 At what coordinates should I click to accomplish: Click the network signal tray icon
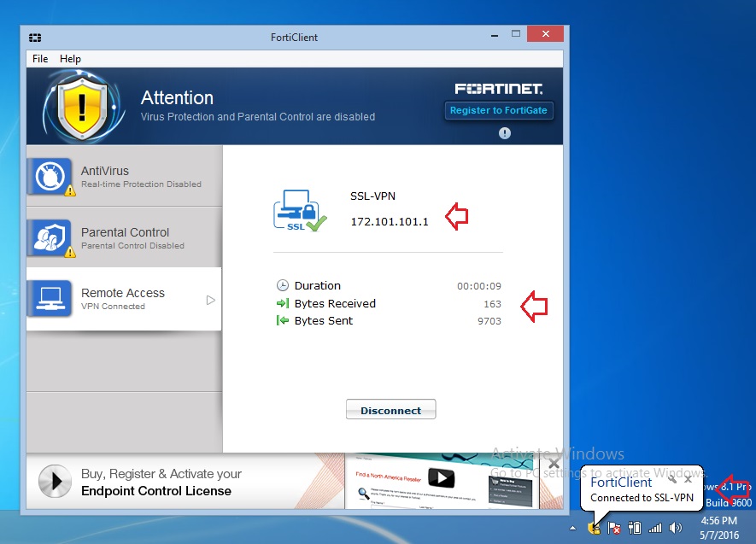pos(655,529)
